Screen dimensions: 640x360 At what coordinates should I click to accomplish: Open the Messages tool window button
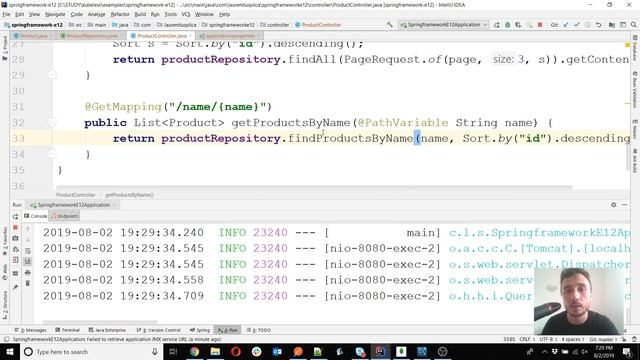pyautogui.click(x=31, y=330)
